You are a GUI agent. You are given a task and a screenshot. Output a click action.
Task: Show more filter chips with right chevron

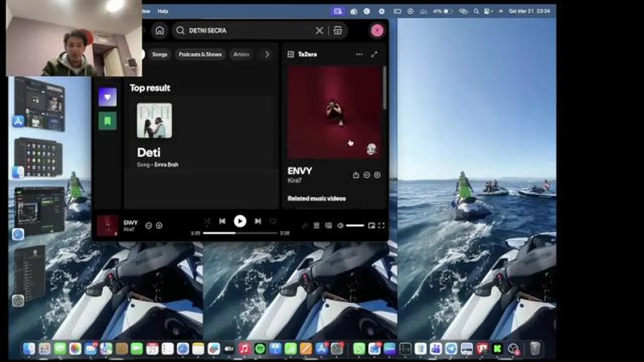point(267,54)
